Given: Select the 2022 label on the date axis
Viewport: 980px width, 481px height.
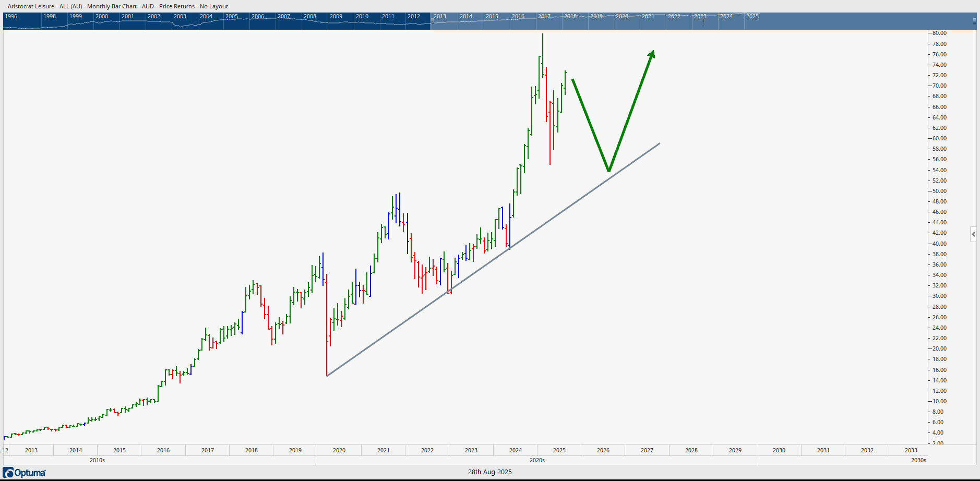Looking at the screenshot, I should click(427, 450).
